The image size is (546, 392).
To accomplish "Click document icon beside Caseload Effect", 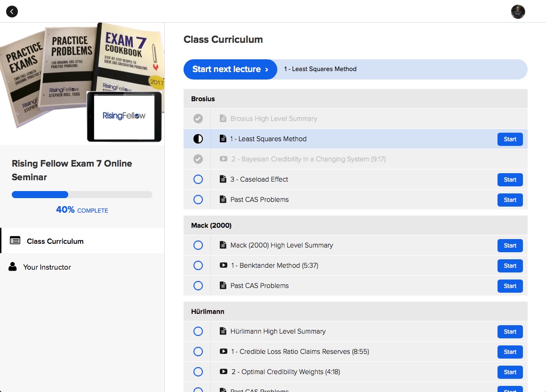I will [223, 179].
